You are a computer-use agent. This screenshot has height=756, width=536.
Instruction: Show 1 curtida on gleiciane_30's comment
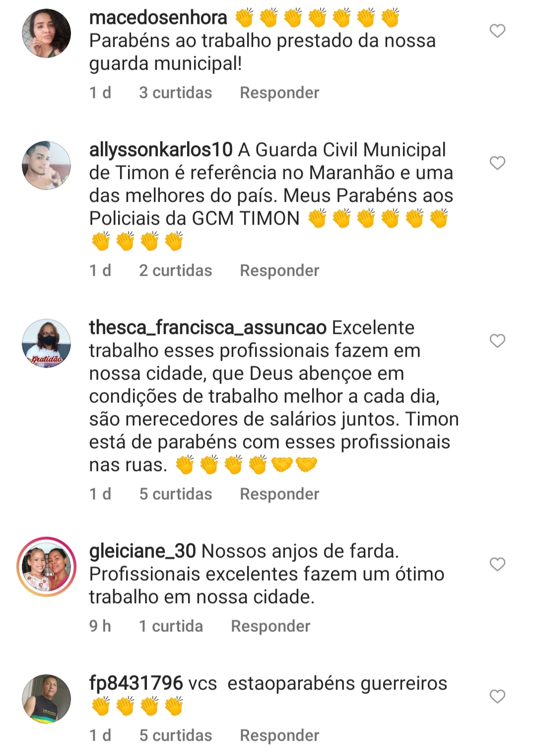coord(171,626)
